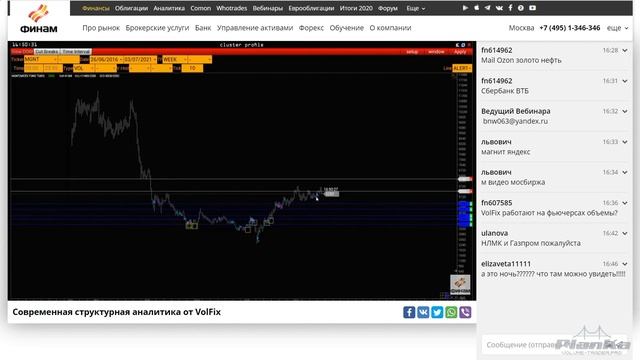Open chevron on fn614962 16:31 message

coord(625,81)
